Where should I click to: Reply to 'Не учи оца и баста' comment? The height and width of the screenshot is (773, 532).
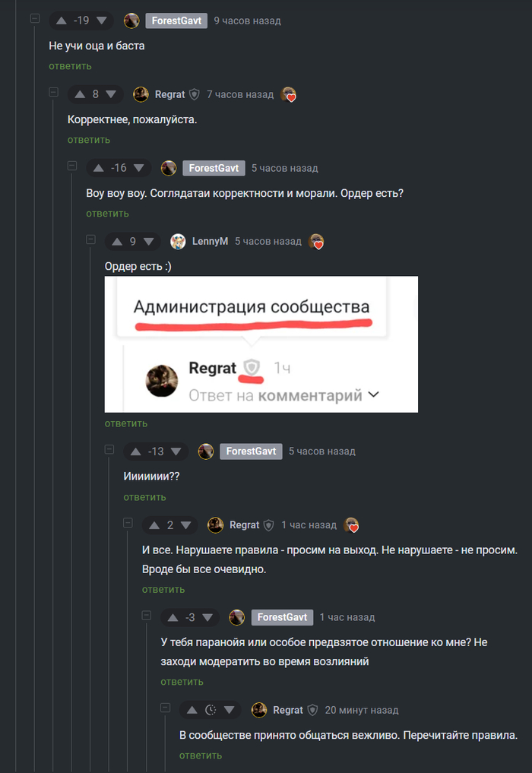[x=70, y=66]
